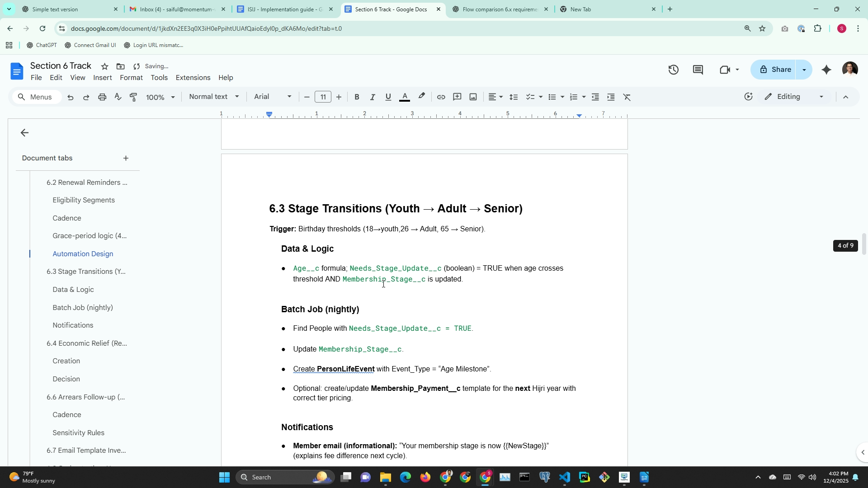The height and width of the screenshot is (488, 868).
Task: Select the Paint format tool
Action: pyautogui.click(x=133, y=97)
